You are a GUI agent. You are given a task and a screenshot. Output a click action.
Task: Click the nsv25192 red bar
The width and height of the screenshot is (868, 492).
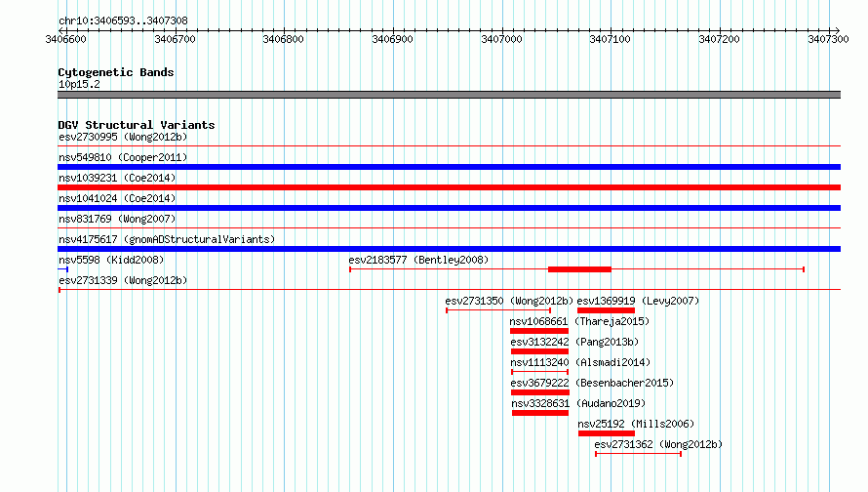pyautogui.click(x=607, y=433)
